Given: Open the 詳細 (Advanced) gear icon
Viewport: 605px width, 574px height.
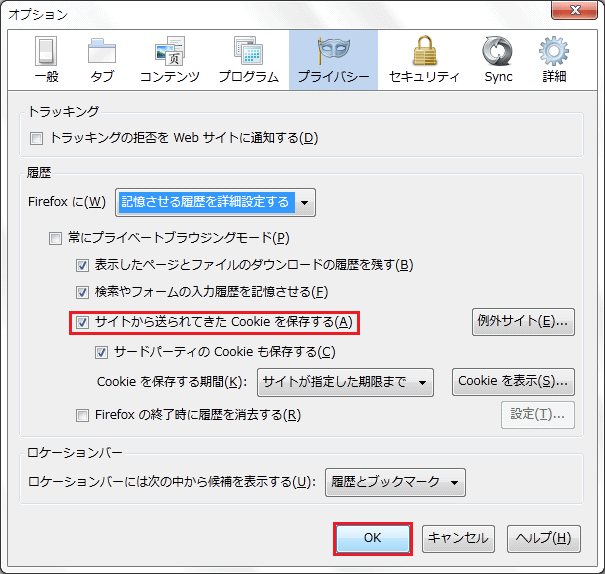Looking at the screenshot, I should coord(553,52).
